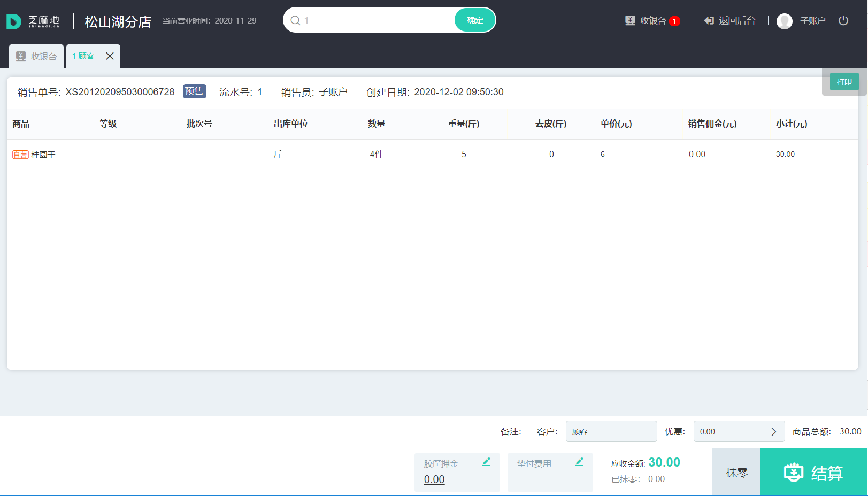Click the 单价 cell value 6

click(602, 154)
